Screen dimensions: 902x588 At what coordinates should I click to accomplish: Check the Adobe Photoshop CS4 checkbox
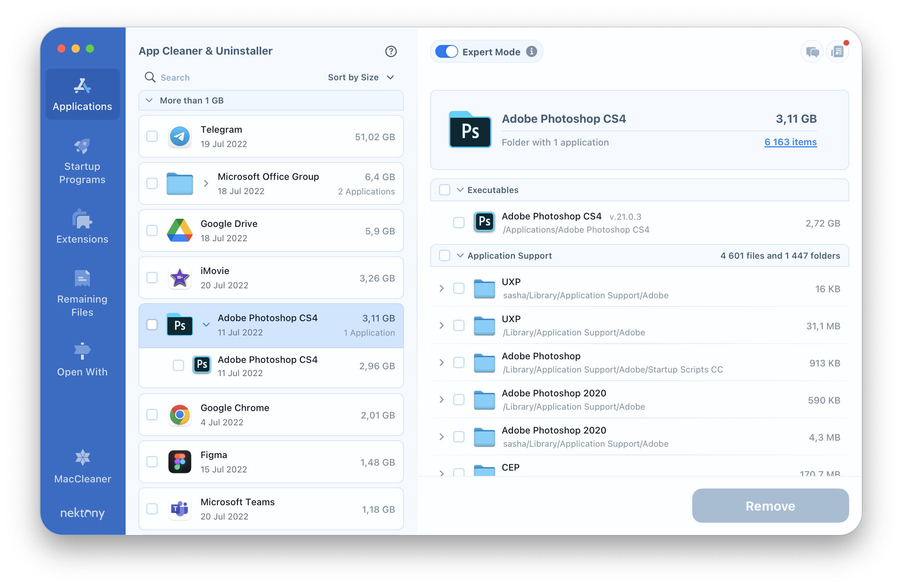click(x=152, y=325)
